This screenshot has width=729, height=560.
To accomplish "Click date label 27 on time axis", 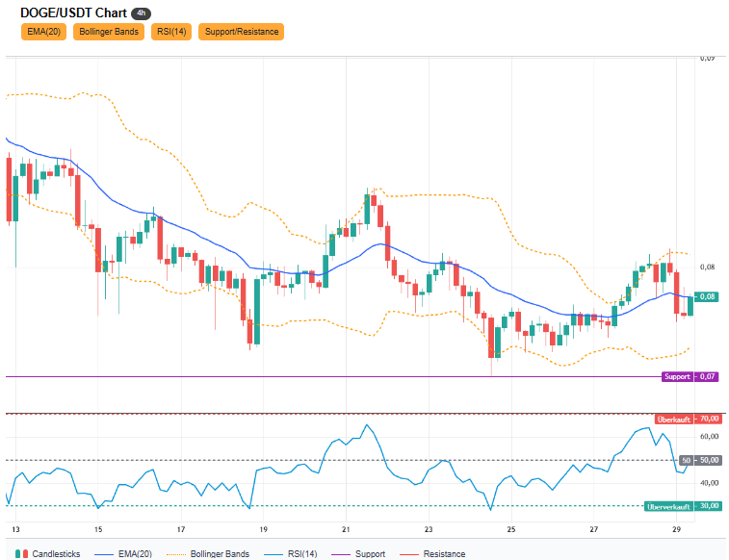I will pos(594,529).
